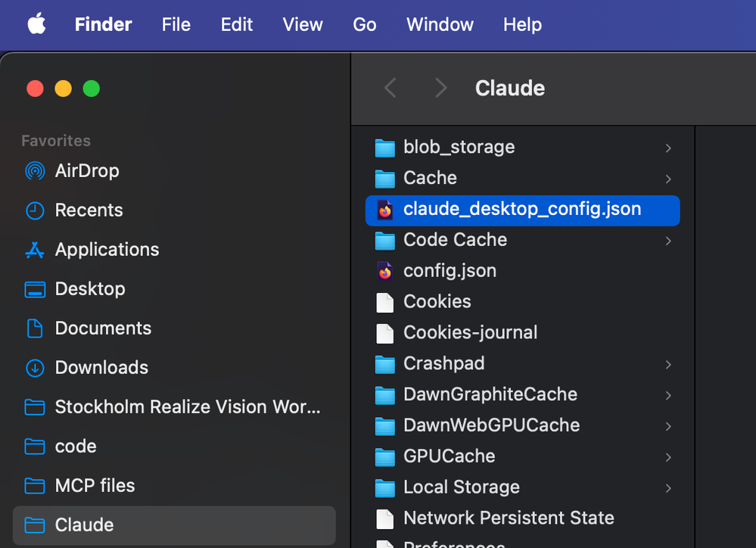Click the Recents clock icon

click(x=35, y=210)
